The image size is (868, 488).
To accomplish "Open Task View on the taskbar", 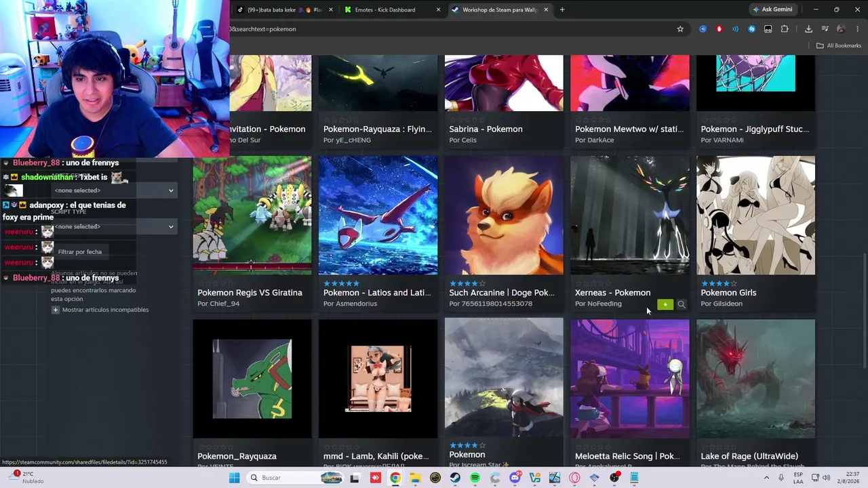I will [x=355, y=478].
